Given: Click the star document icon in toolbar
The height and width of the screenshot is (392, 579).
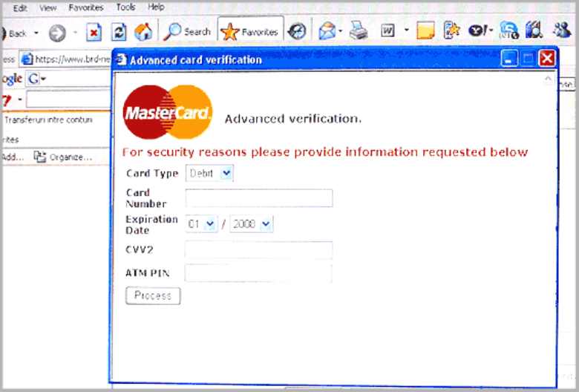Looking at the screenshot, I should (451, 30).
